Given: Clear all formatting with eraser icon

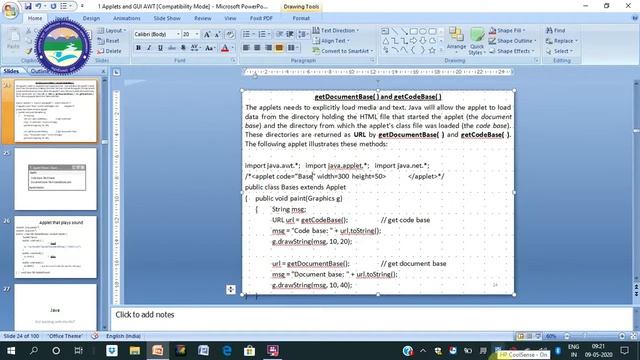Looking at the screenshot, I should pos(230,34).
